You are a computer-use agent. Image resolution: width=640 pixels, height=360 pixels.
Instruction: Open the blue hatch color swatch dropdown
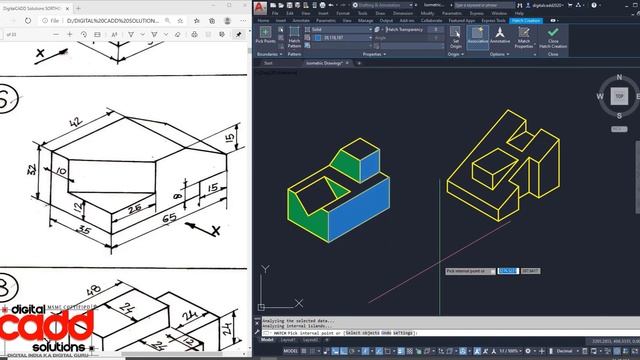pyautogui.click(x=342, y=38)
